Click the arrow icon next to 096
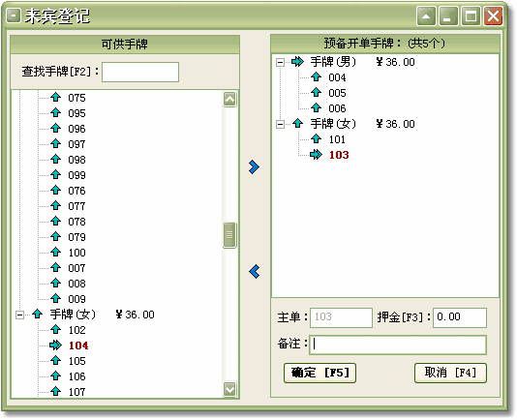The image size is (517, 420). pyautogui.click(x=56, y=129)
